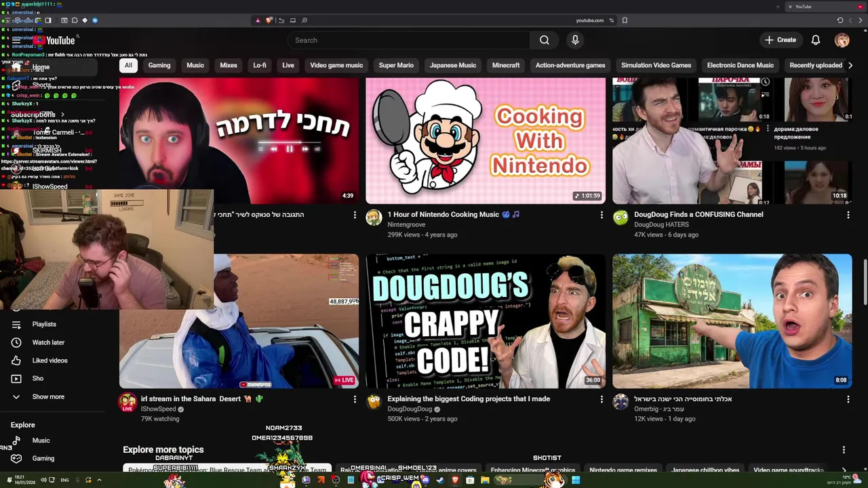Open Windows Start button on taskbar
The height and width of the screenshot is (488, 868).
575,481
